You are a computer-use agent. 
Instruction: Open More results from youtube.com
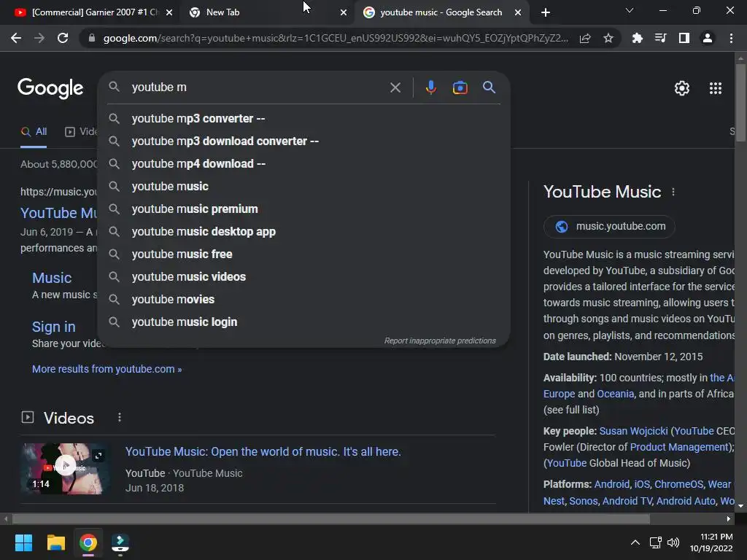click(x=107, y=369)
